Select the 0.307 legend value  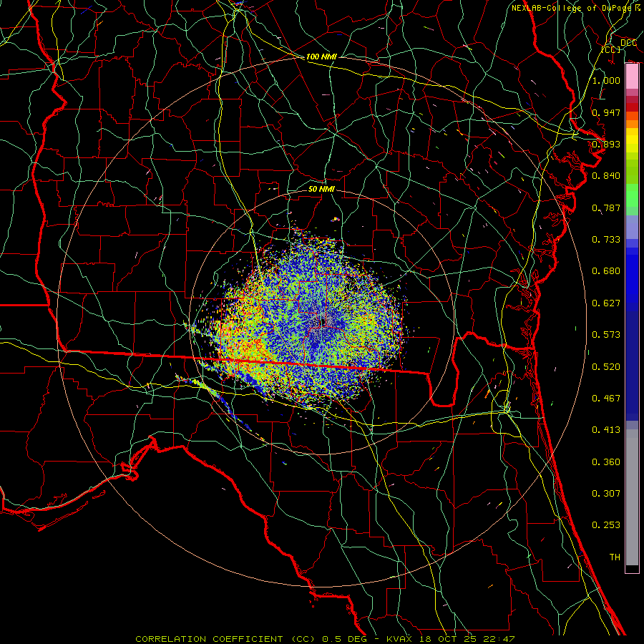[x=606, y=493]
